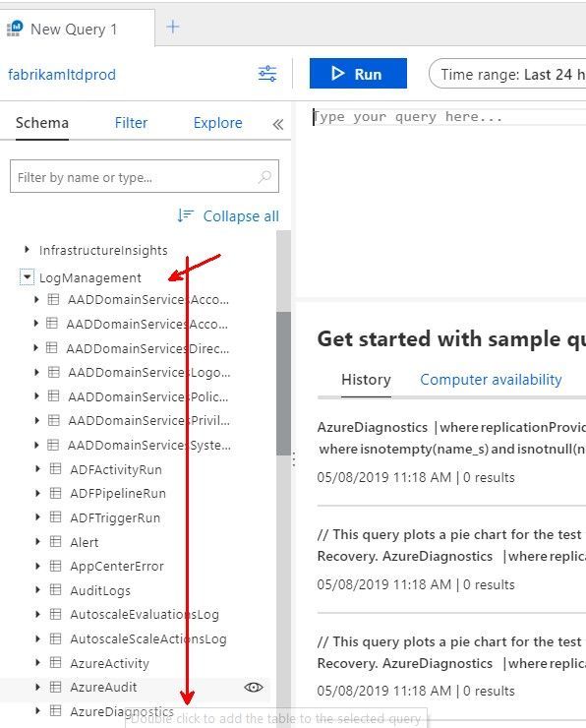586x728 pixels.
Task: Expand the ADFTriggerRun table columns
Action: click(x=37, y=517)
